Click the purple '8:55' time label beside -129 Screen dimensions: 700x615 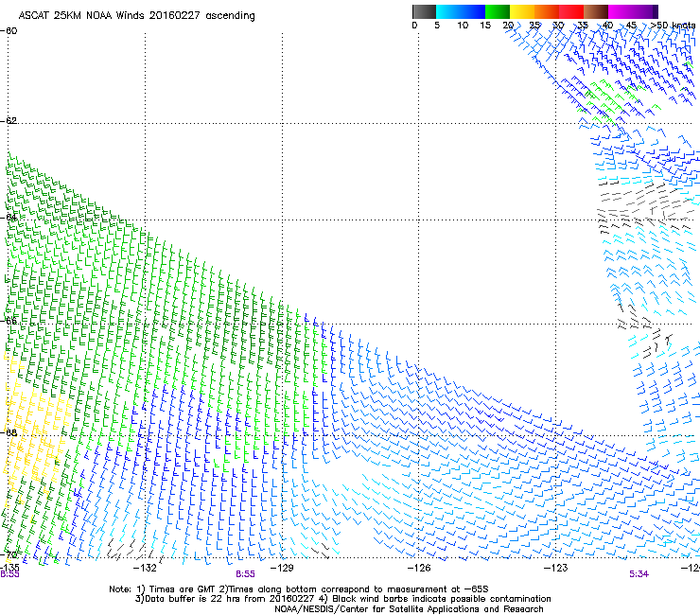pos(246,574)
